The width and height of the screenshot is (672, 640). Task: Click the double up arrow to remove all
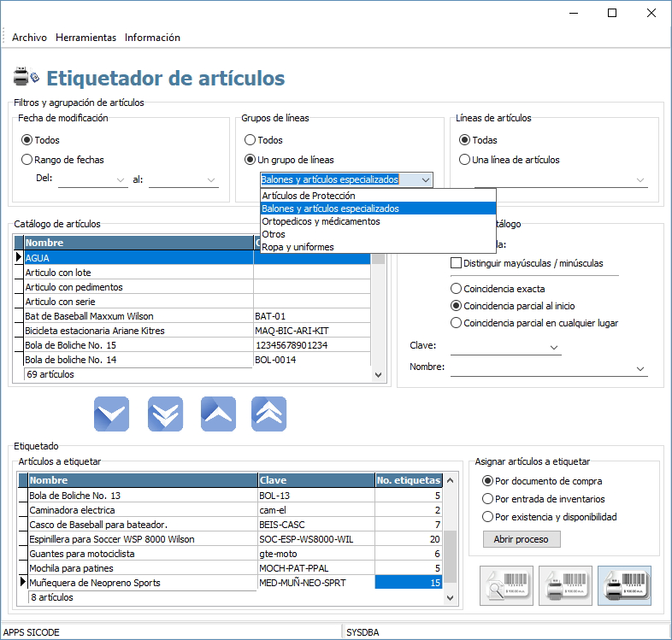tap(269, 414)
